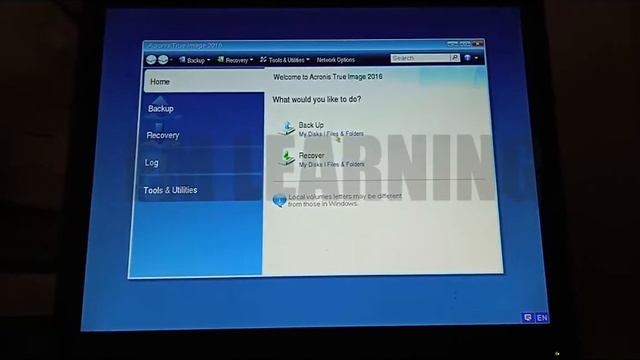The image size is (640, 360).
Task: Open the Tools & Utilities toolbar menu
Action: pyautogui.click(x=284, y=60)
